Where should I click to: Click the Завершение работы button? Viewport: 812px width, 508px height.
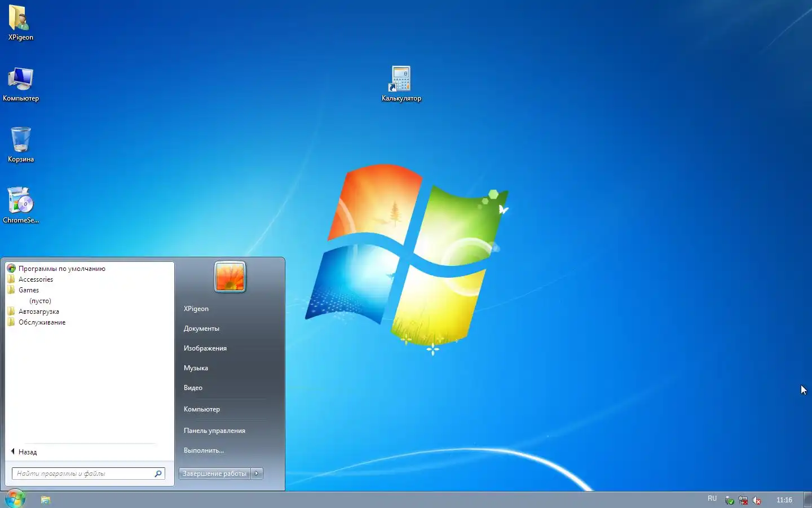(214, 474)
